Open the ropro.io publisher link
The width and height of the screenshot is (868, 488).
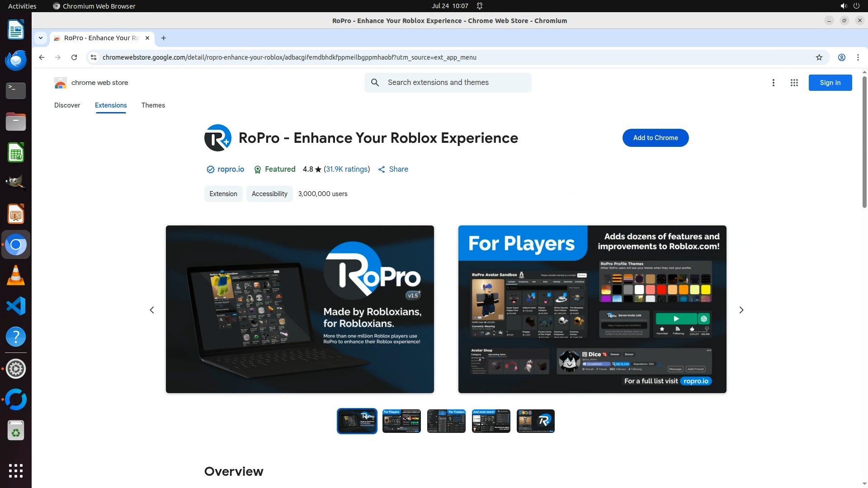click(x=231, y=169)
